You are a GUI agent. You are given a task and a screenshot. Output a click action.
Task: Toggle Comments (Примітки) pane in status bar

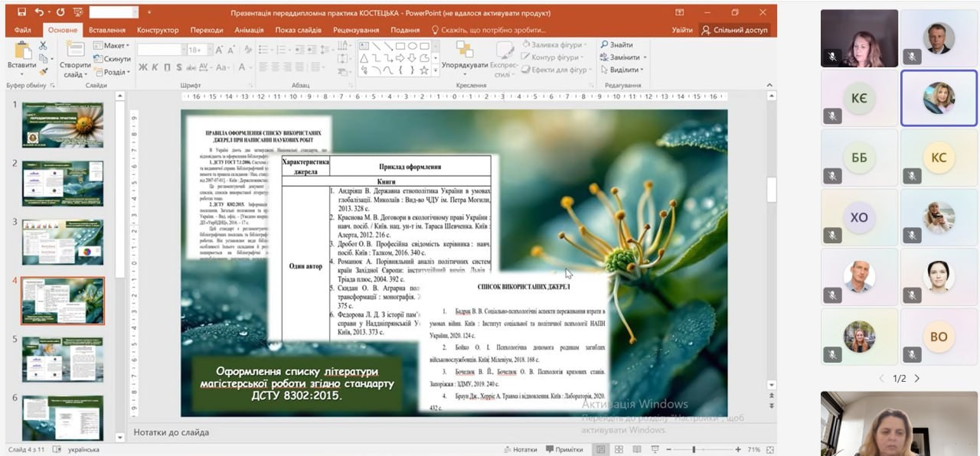[563, 450]
